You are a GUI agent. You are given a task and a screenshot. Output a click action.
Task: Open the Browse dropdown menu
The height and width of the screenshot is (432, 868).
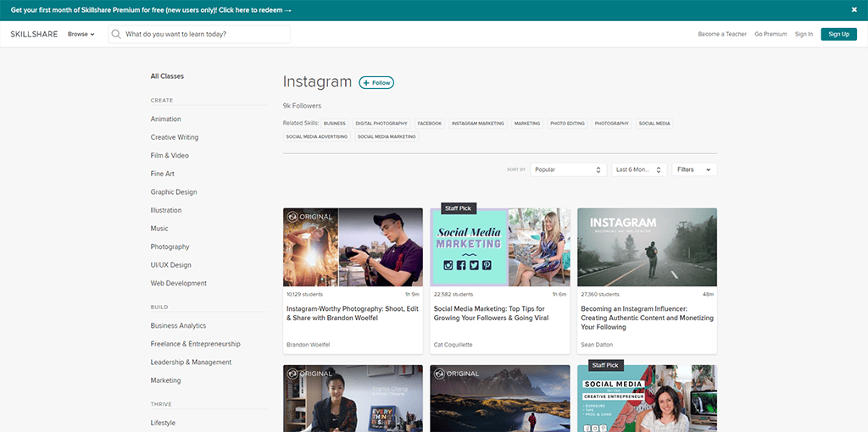click(81, 34)
